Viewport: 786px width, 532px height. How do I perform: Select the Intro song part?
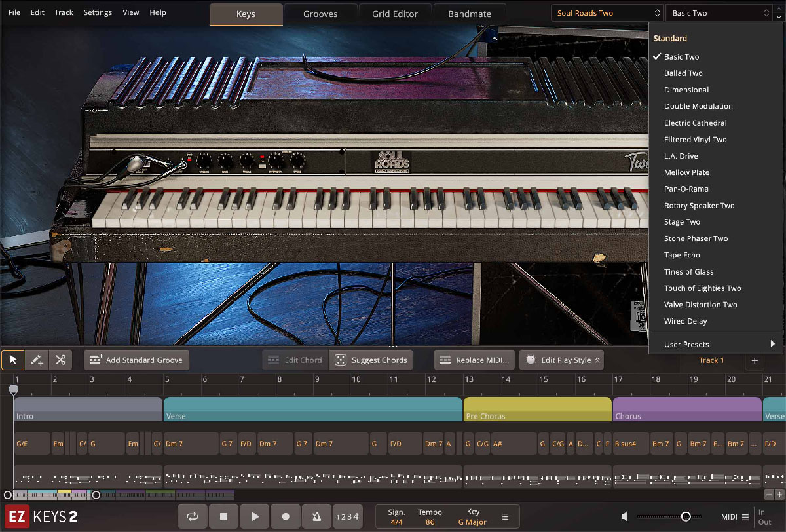pyautogui.click(x=88, y=409)
